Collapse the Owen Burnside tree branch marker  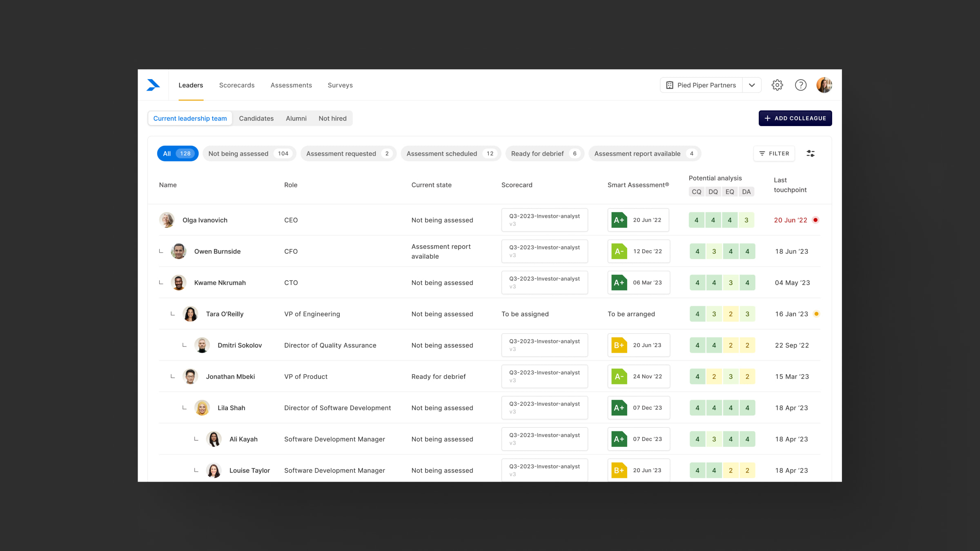pos(161,251)
